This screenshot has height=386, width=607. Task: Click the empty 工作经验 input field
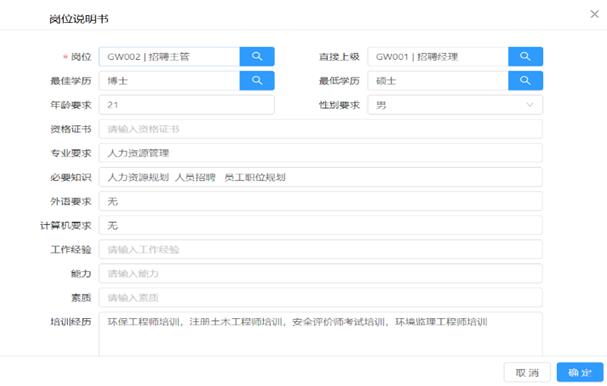321,249
